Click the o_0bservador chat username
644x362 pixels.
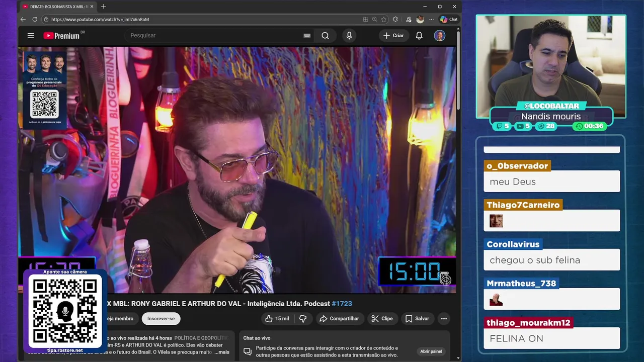point(517,166)
